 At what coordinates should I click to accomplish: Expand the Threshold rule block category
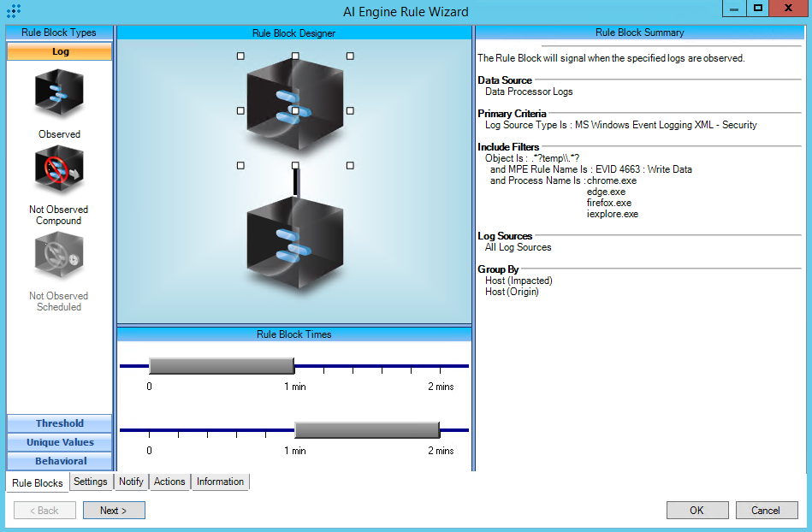[x=60, y=423]
